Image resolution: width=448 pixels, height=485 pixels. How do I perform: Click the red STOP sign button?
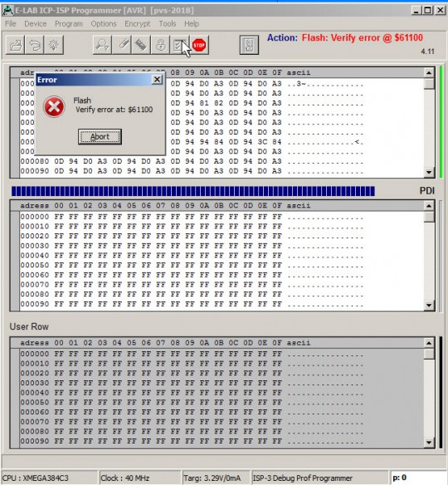pos(199,46)
